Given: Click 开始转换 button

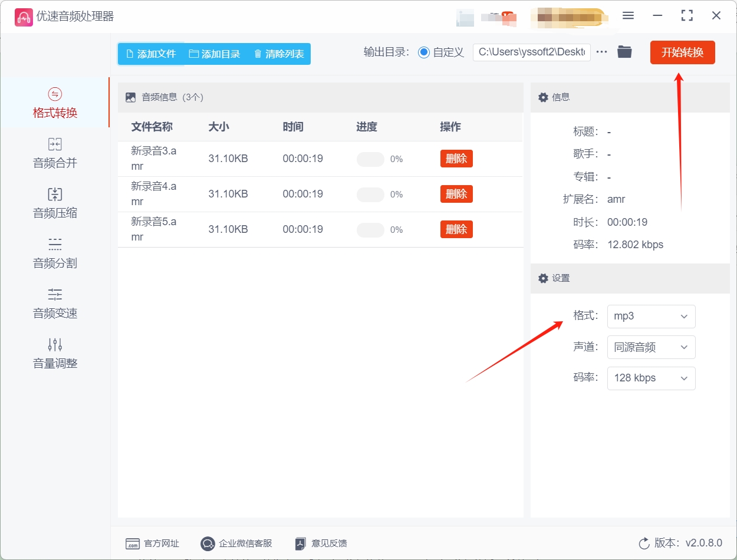Looking at the screenshot, I should coord(682,52).
